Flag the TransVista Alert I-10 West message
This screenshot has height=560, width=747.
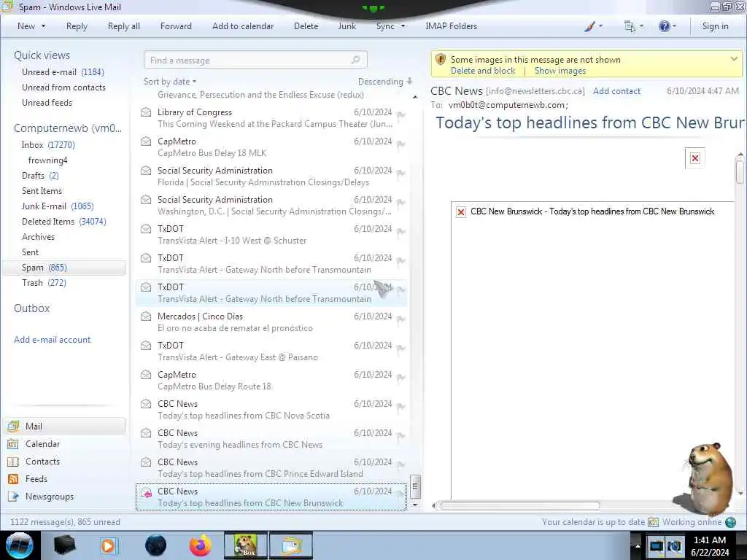401,231
